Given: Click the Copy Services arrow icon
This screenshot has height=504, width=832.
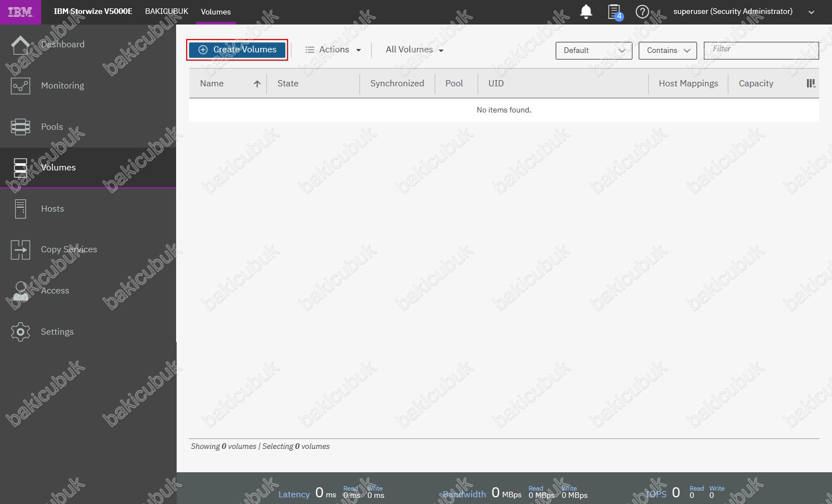Looking at the screenshot, I should coord(21,249).
